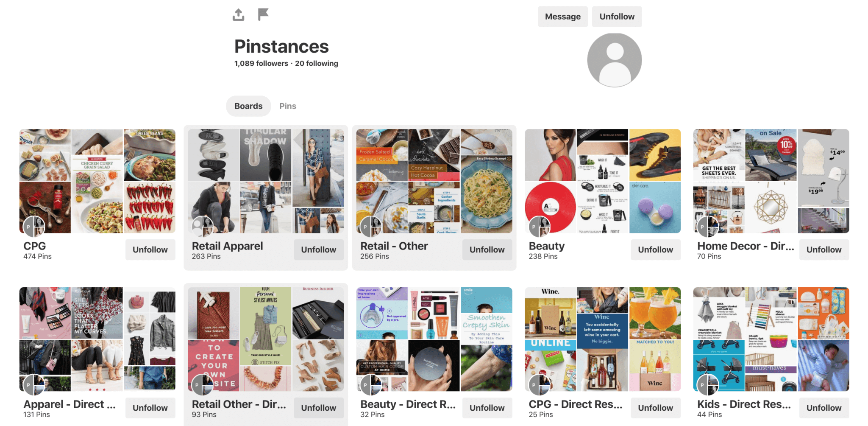Image resolution: width=868 pixels, height=426 pixels.
Task: Send a message via Message button
Action: (x=562, y=17)
